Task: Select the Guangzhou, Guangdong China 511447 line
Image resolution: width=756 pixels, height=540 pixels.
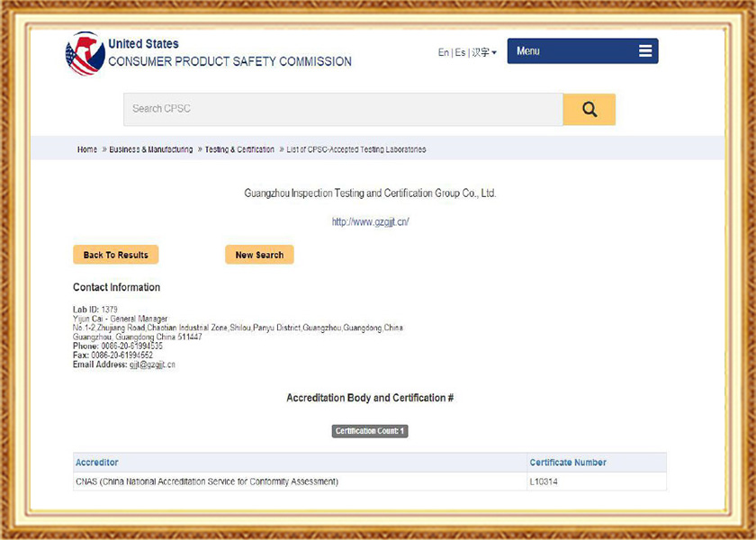Action: click(x=138, y=337)
